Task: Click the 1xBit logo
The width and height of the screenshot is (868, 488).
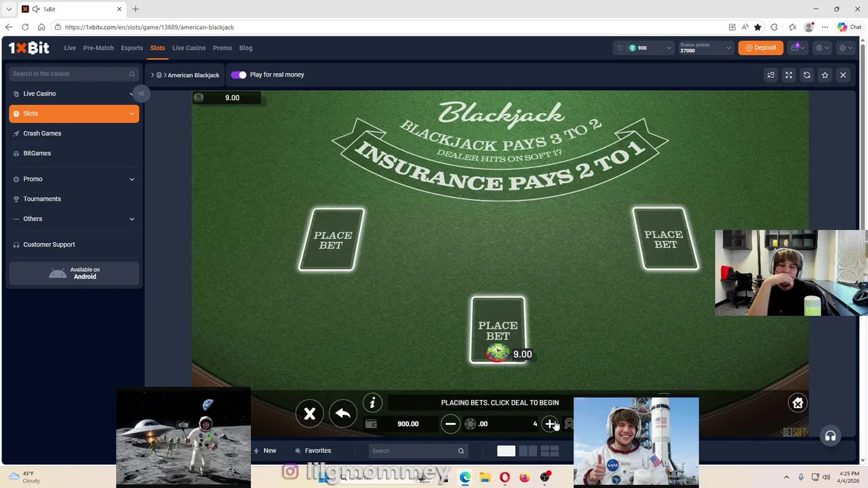Action: pyautogui.click(x=29, y=47)
